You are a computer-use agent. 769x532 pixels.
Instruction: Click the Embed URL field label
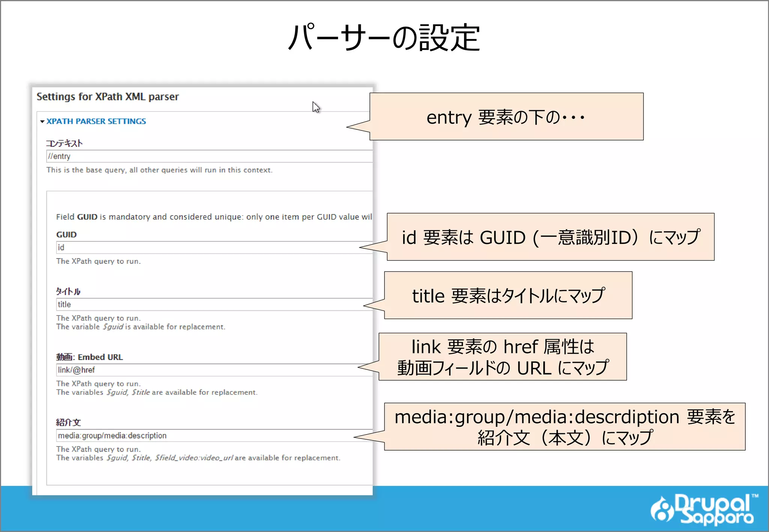click(89, 357)
